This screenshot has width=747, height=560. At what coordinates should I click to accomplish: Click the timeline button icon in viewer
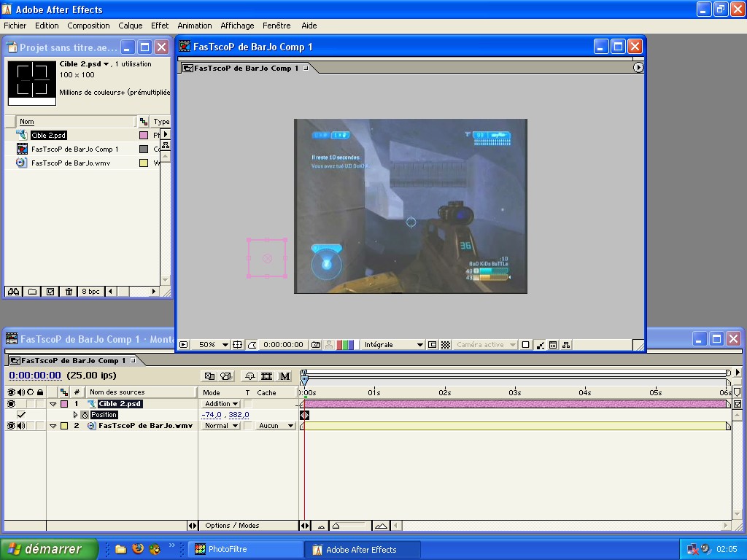(x=553, y=345)
